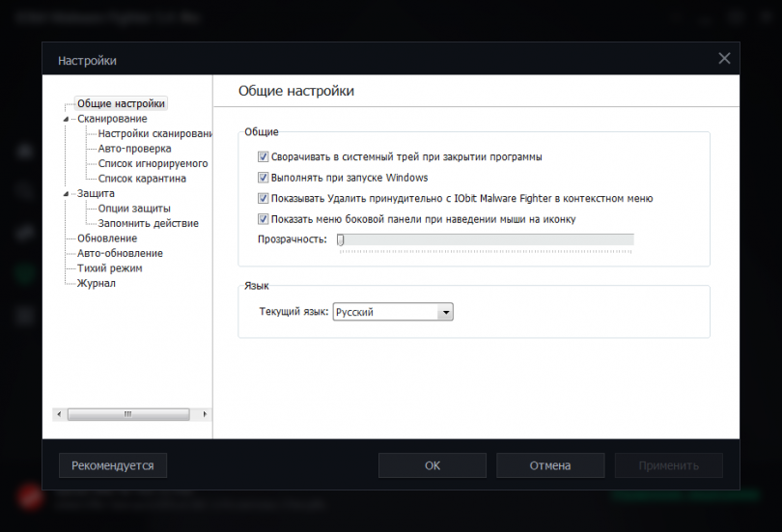Click the tree scrollbar right arrow
Image resolution: width=782 pixels, height=532 pixels.
point(205,414)
